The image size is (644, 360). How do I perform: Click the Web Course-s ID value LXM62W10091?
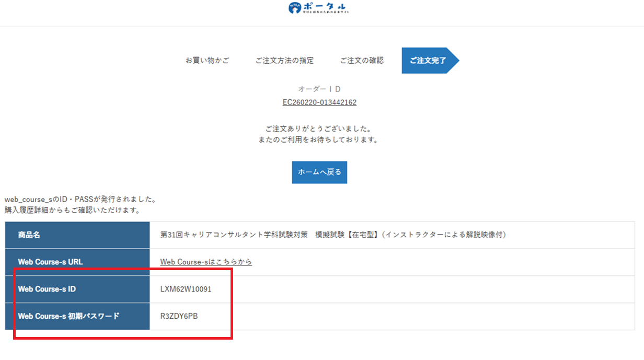pyautogui.click(x=186, y=289)
